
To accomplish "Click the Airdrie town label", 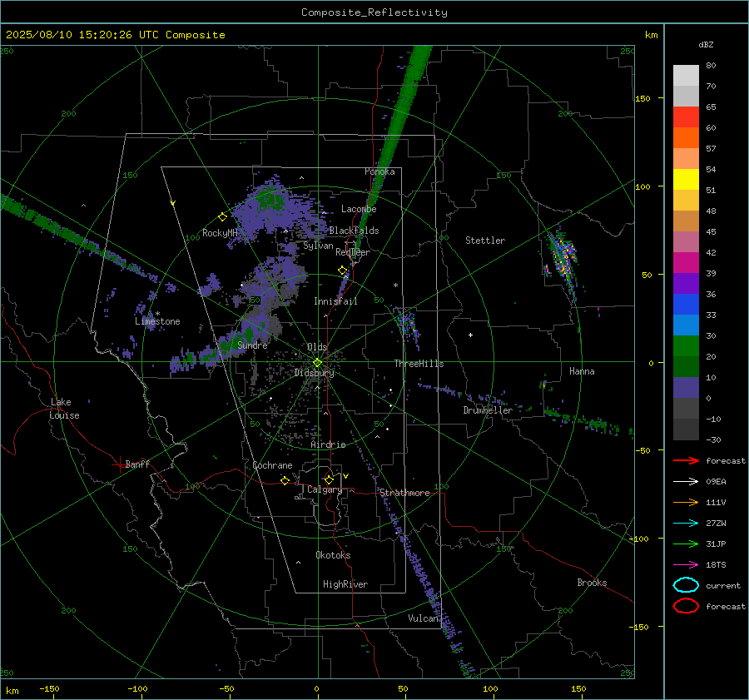I will coord(328,444).
